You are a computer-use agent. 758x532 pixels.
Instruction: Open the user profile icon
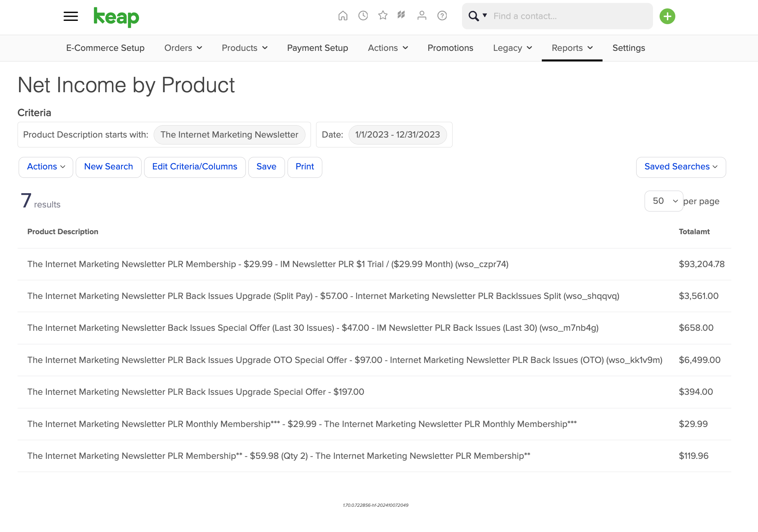pos(422,16)
